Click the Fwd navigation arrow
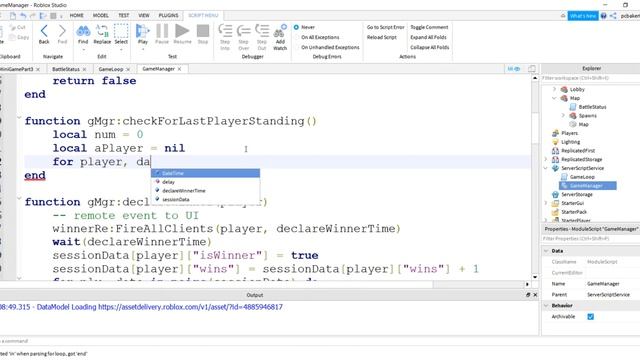Image resolution: width=640 pixels, height=360 pixels. click(x=62, y=34)
